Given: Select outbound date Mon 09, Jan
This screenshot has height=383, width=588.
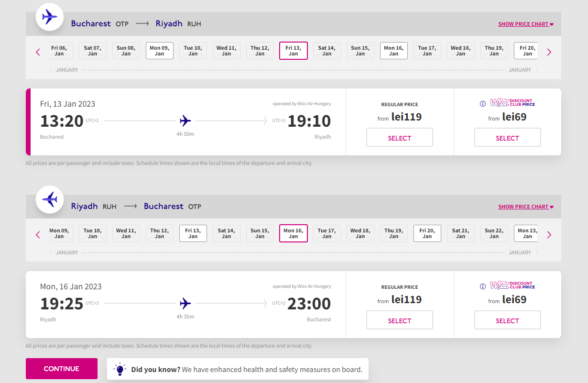Looking at the screenshot, I should pos(160,51).
